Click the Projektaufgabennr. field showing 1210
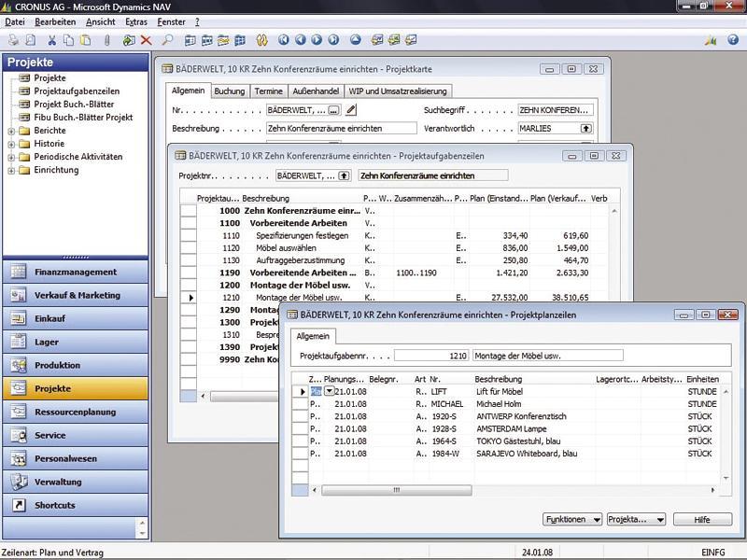 click(x=431, y=356)
